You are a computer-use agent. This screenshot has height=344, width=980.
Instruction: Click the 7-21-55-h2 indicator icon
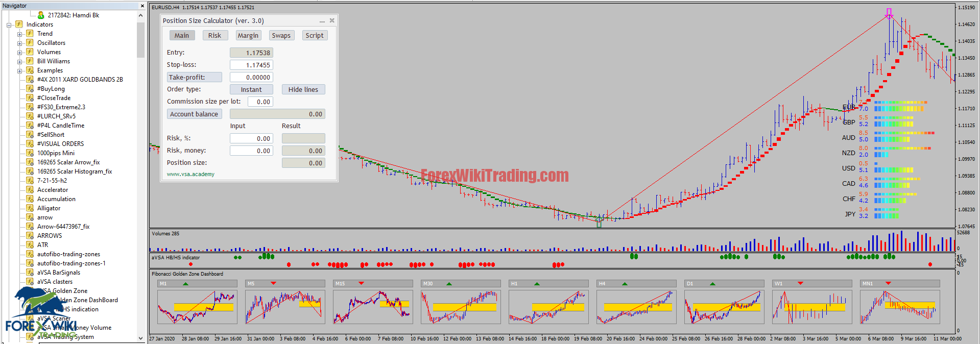point(30,181)
